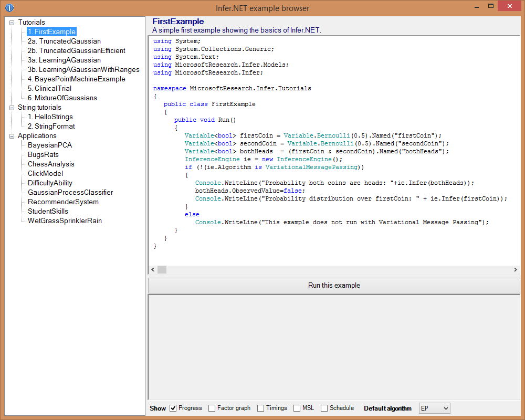Viewport: 525px width, 420px height.
Task: Click the Applications node label
Action: [x=37, y=135]
